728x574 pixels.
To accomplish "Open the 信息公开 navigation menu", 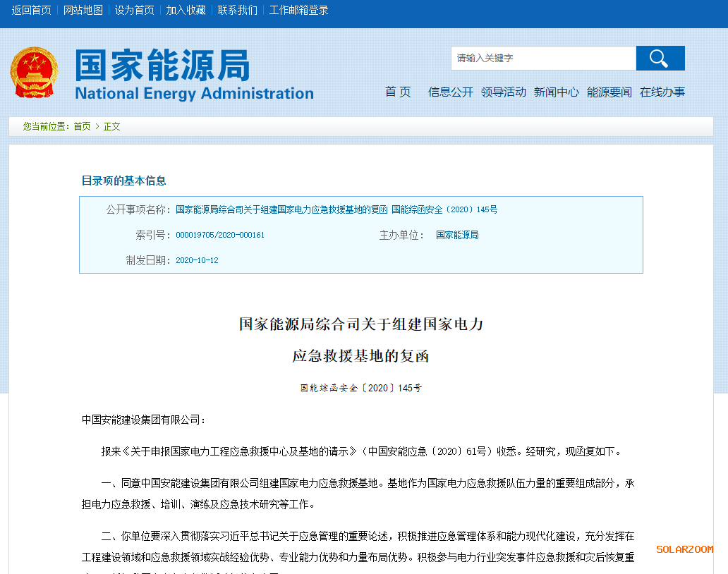I will [x=450, y=92].
